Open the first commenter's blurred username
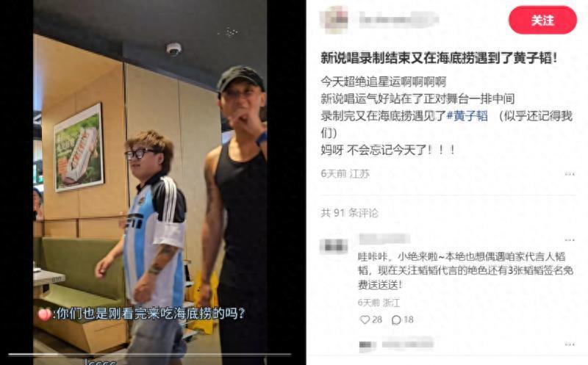588x365 pixels. coord(384,239)
